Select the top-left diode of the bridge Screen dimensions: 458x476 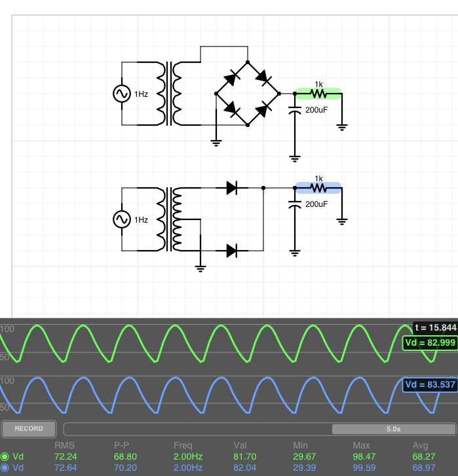tap(231, 79)
